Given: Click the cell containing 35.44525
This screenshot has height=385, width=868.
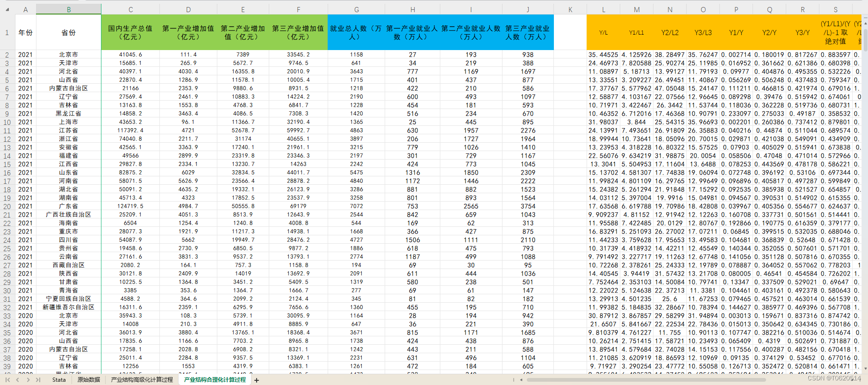Looking at the screenshot, I should pyautogui.click(x=603, y=55).
